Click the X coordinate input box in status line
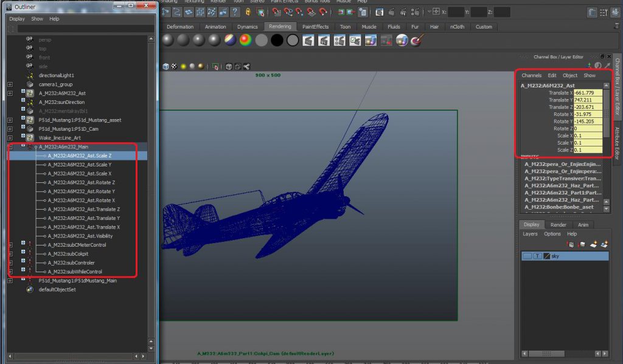 (456, 12)
